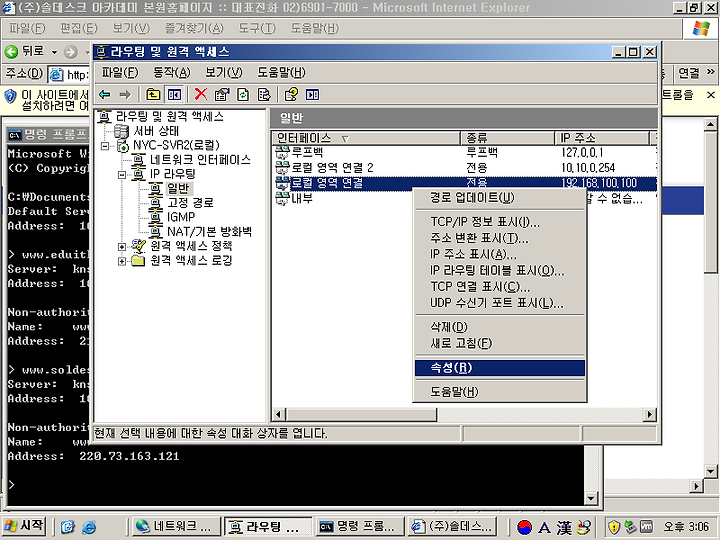Select 네트워크 인터페이스 tree item
720x540 pixels.
click(x=200, y=160)
